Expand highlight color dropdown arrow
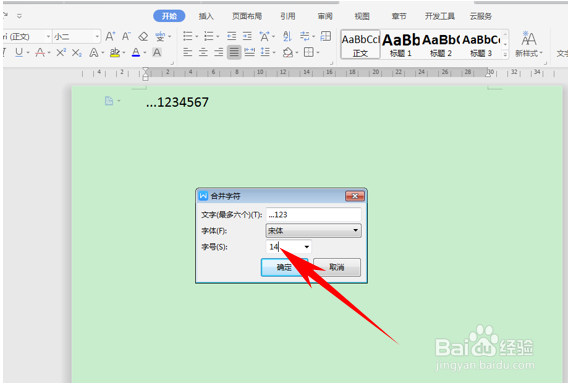This screenshot has width=568, height=385. pyautogui.click(x=124, y=53)
